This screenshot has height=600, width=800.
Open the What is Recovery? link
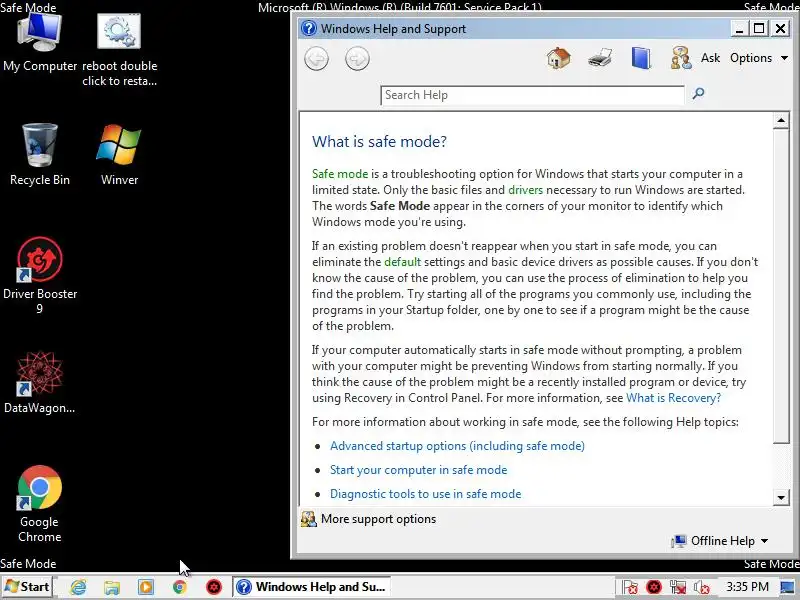(673, 398)
